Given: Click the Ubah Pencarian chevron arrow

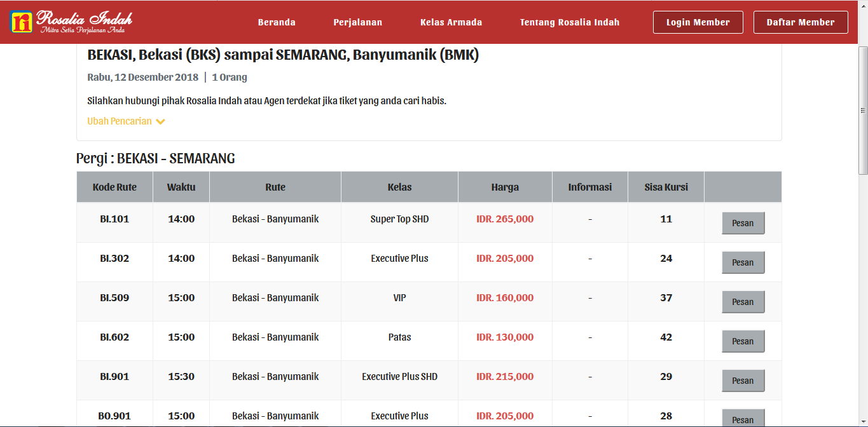Looking at the screenshot, I should pyautogui.click(x=160, y=121).
